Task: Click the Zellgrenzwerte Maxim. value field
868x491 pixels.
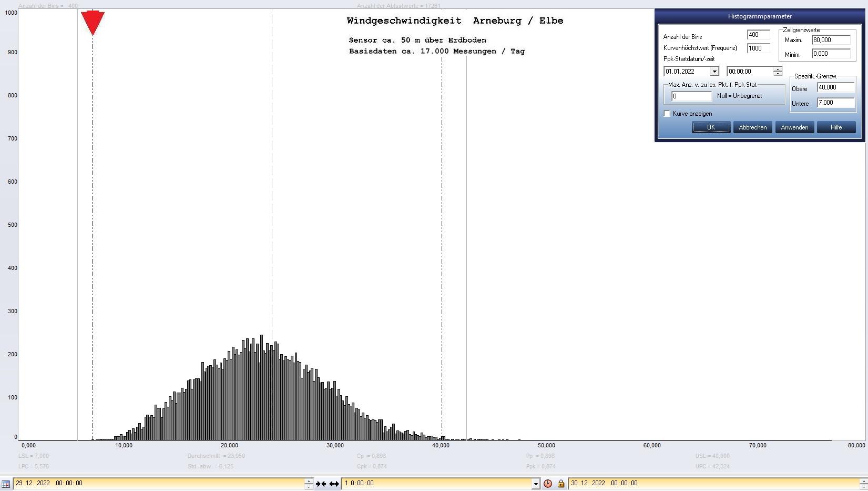Action: (x=831, y=40)
